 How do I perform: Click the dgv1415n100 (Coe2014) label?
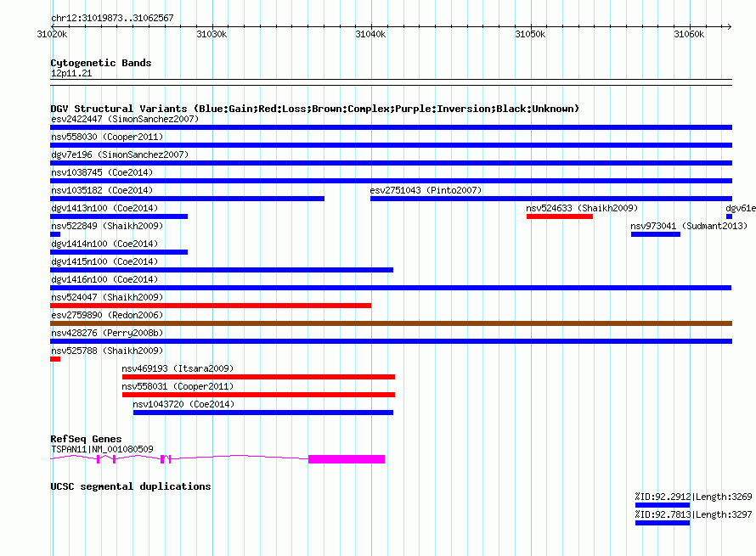pyautogui.click(x=104, y=261)
